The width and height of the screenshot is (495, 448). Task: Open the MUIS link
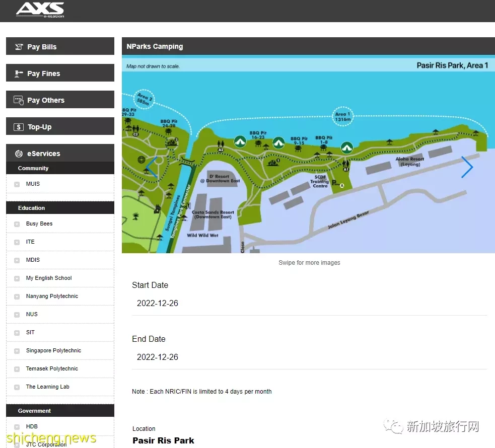pyautogui.click(x=33, y=184)
